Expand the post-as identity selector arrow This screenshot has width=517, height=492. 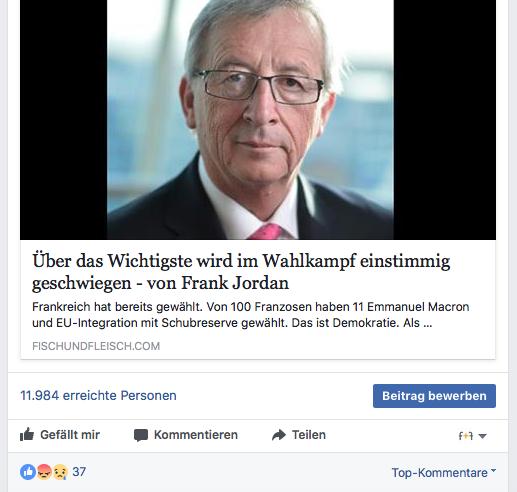[482, 436]
